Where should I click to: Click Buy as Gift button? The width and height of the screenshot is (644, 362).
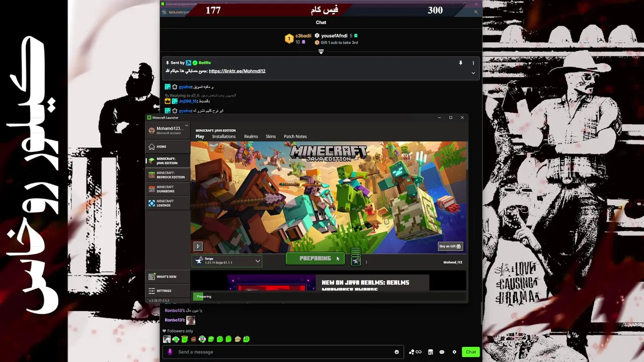[x=450, y=246]
